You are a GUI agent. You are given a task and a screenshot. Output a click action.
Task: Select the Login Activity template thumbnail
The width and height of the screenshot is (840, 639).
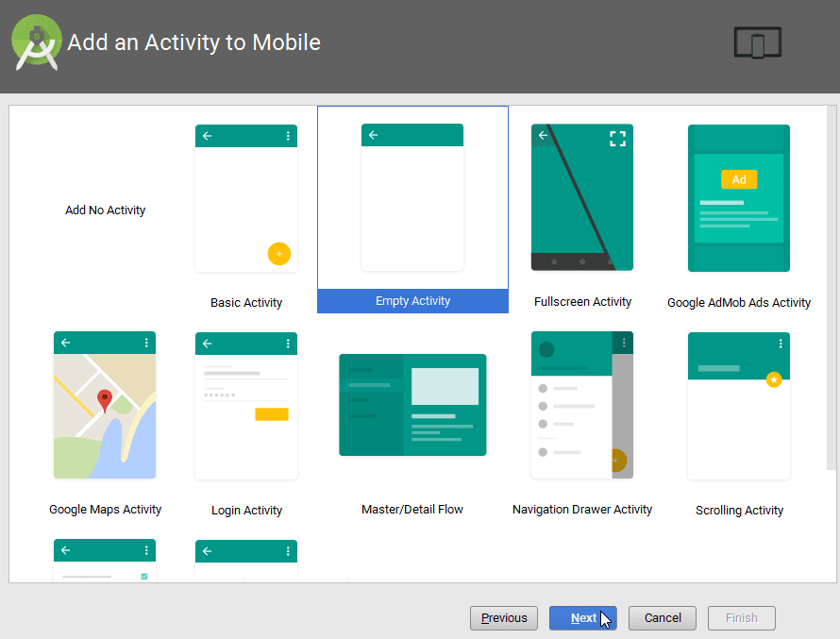(x=246, y=406)
